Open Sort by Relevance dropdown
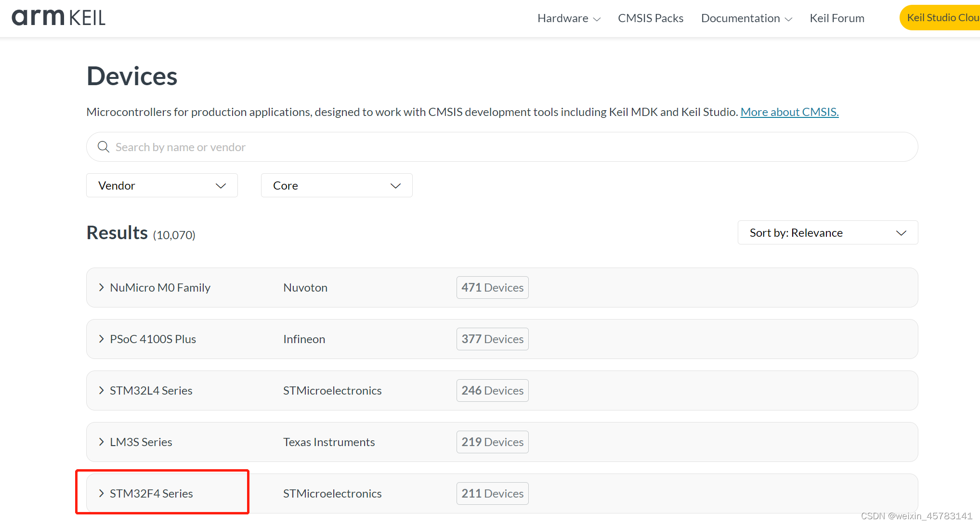The width and height of the screenshot is (980, 525). 827,232
